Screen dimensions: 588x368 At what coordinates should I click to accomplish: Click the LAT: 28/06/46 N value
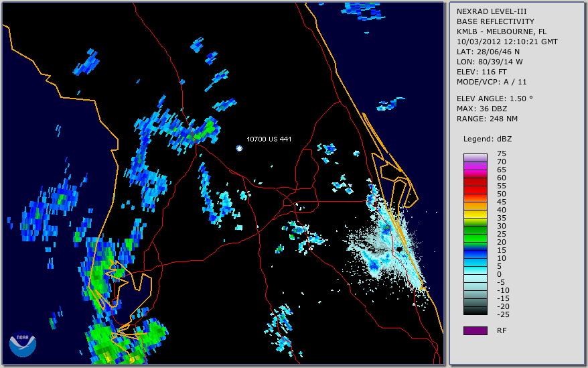click(x=488, y=52)
